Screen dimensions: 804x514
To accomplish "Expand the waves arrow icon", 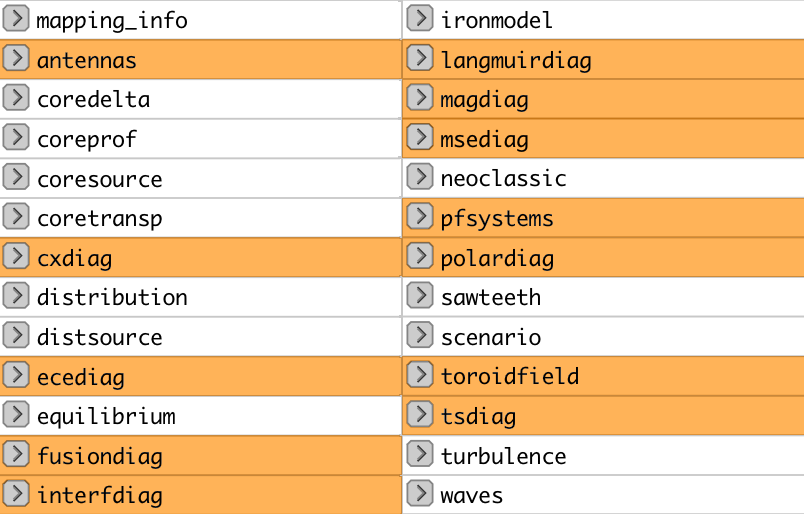I will (x=420, y=494).
